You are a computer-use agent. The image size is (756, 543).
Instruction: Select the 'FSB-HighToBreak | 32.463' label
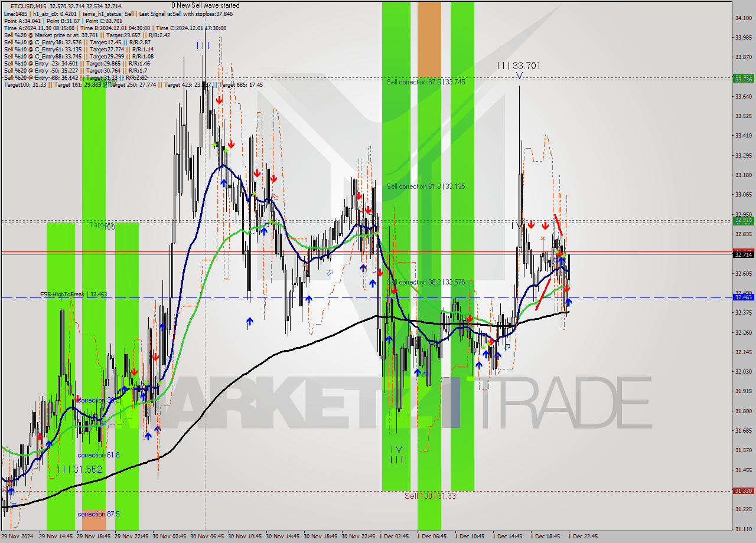[73, 294]
